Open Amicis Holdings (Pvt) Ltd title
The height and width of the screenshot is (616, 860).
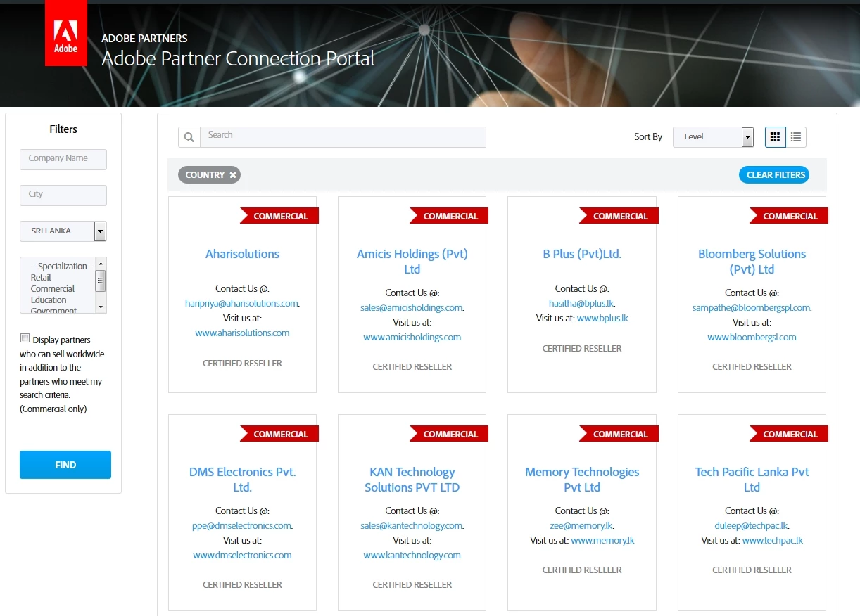pyautogui.click(x=412, y=262)
